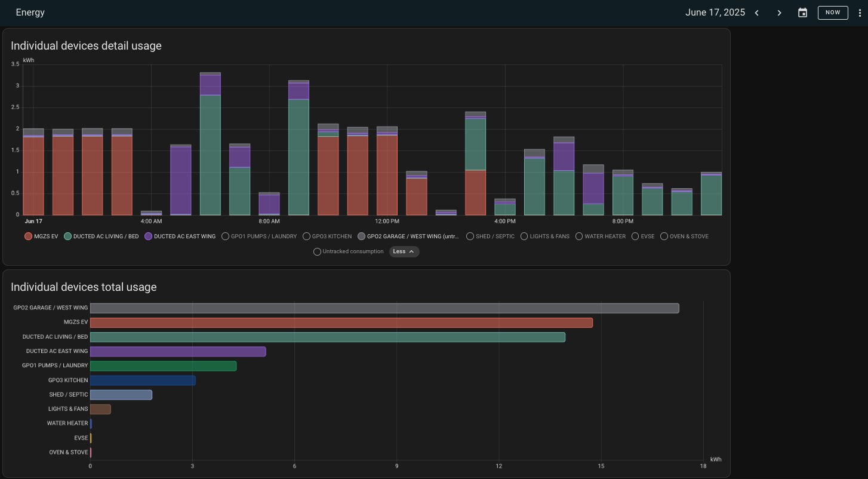Click the MGZS EV total usage bar
The image size is (868, 479).
pyautogui.click(x=341, y=323)
